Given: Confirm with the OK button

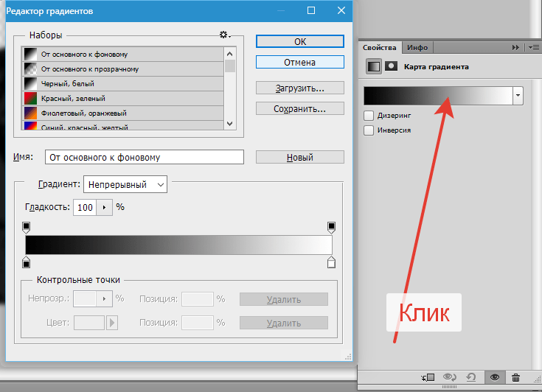Looking at the screenshot, I should point(300,41).
